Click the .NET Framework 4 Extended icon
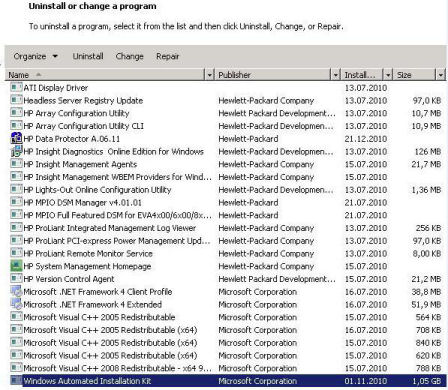The height and width of the screenshot is (390, 448). pos(16,304)
